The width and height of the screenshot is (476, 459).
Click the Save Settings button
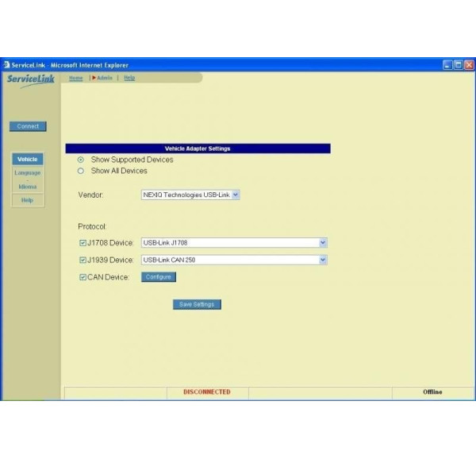point(197,304)
